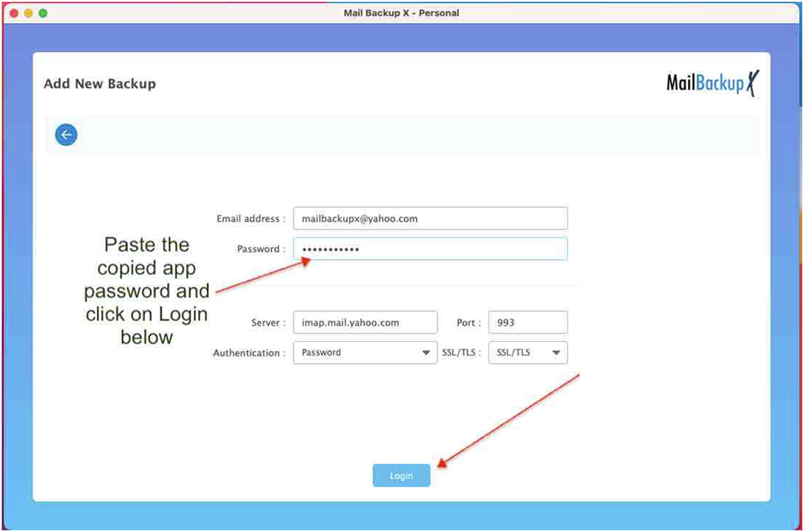Go back using the blue arrow button

67,135
